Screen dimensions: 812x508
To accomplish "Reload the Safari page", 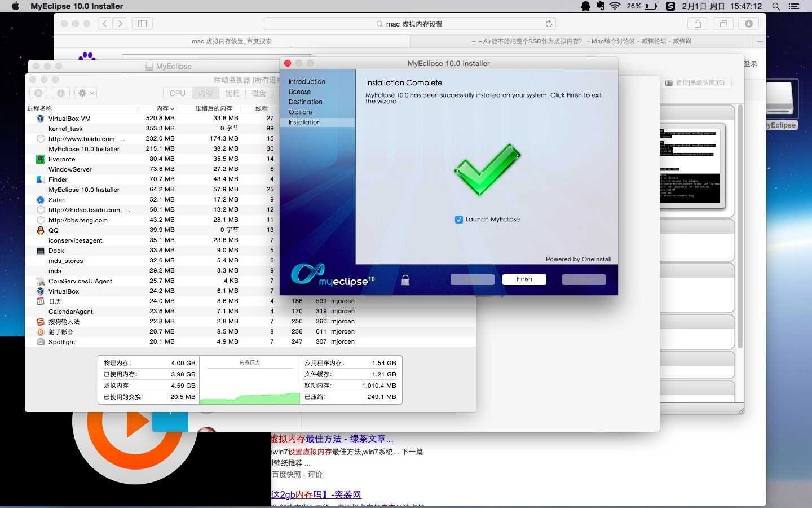I will pos(548,24).
